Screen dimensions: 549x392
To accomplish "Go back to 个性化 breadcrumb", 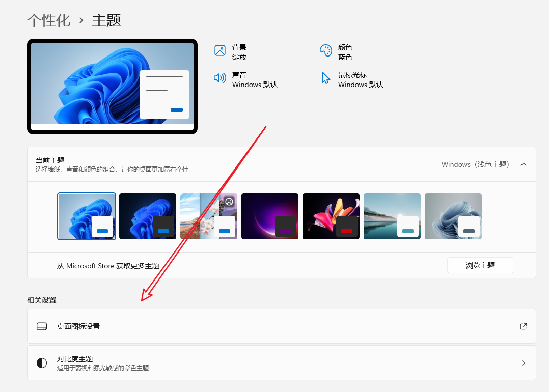I will 49,20.
